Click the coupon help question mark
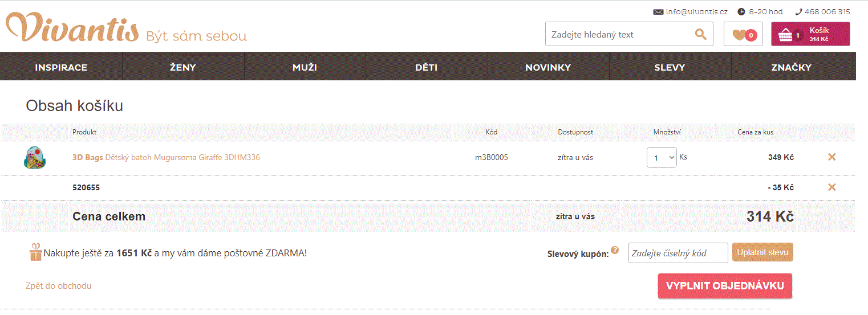The height and width of the screenshot is (315, 868). pyautogui.click(x=615, y=250)
